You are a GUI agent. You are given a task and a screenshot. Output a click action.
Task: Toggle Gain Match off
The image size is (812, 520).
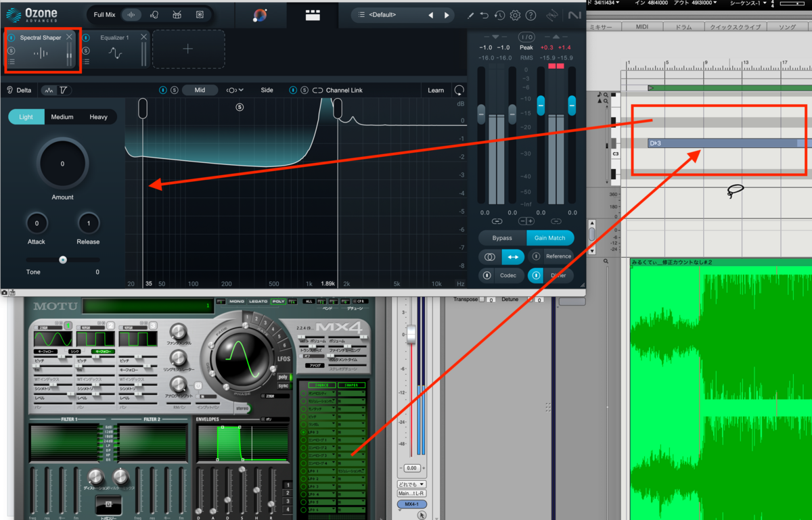tap(550, 238)
